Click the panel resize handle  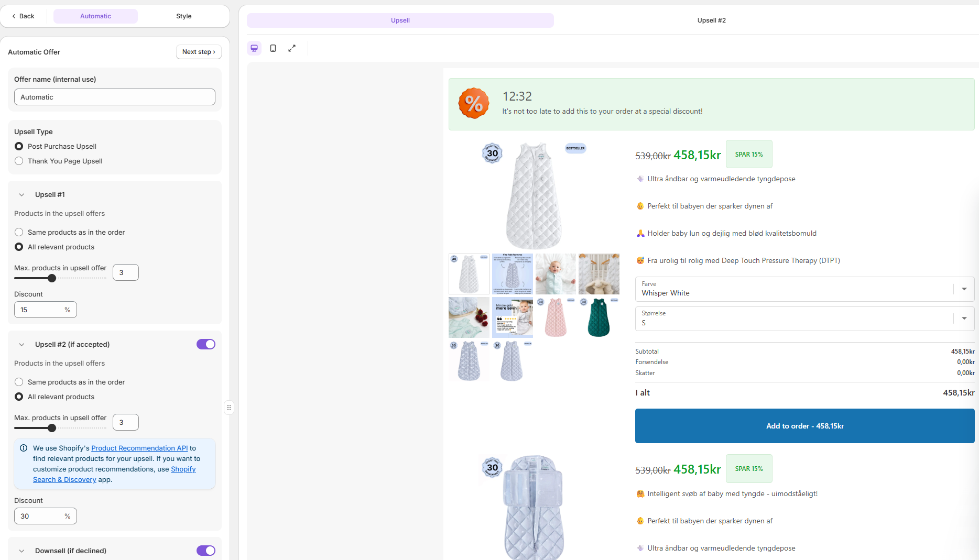pos(229,408)
